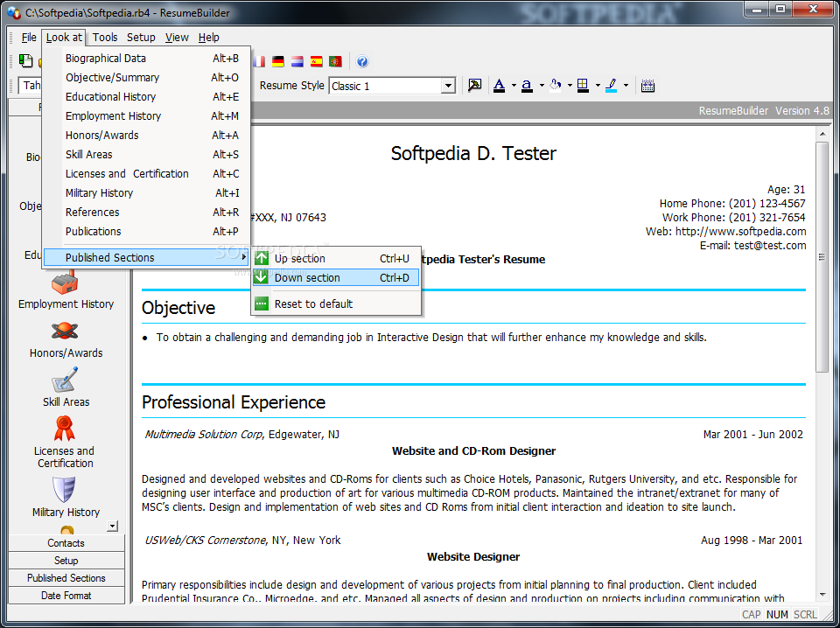Click the preview scrollbar down arrow
Viewport: 840px width, 628px height.
822,595
